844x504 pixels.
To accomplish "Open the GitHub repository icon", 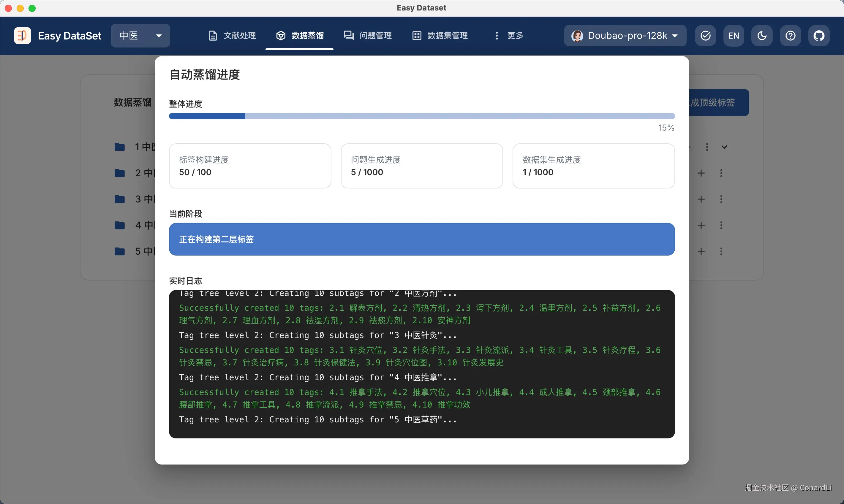I will pyautogui.click(x=818, y=36).
